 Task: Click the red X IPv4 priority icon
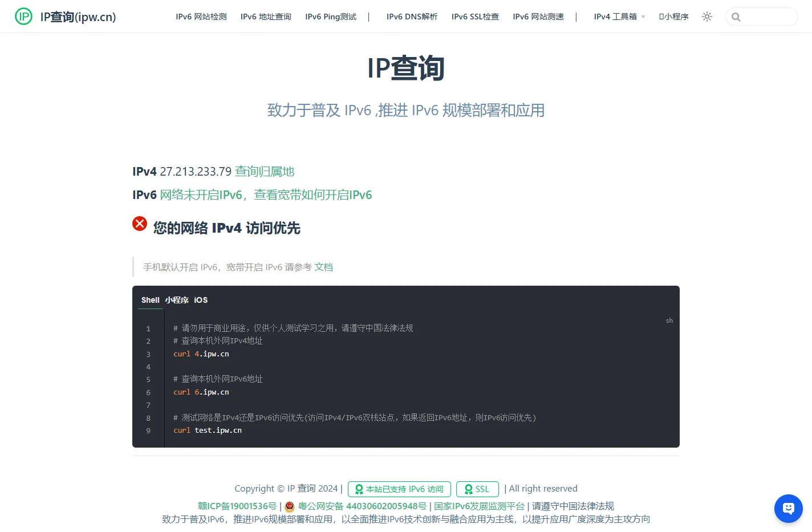pos(140,224)
